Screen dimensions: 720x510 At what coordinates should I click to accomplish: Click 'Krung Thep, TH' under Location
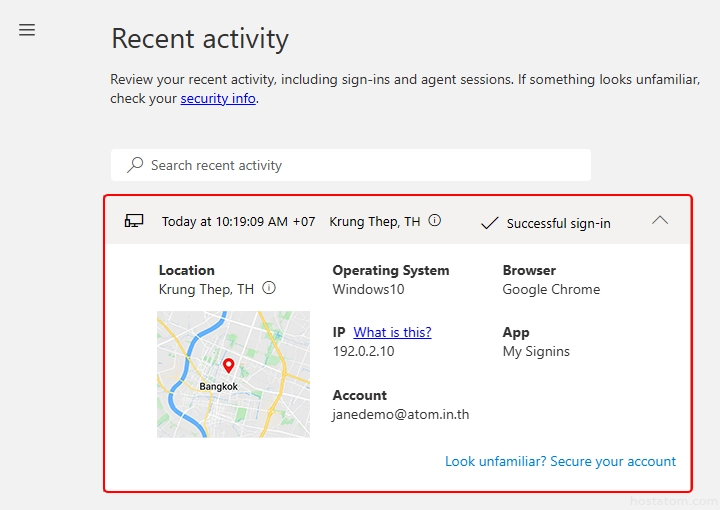pos(206,289)
